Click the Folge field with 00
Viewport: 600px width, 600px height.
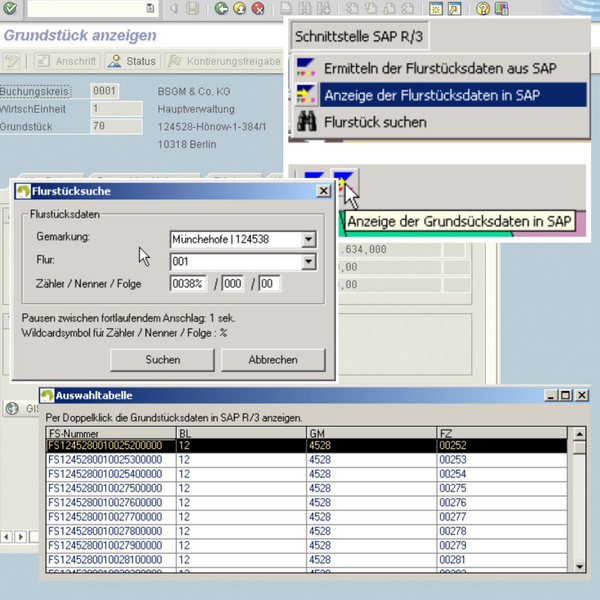pyautogui.click(x=269, y=284)
